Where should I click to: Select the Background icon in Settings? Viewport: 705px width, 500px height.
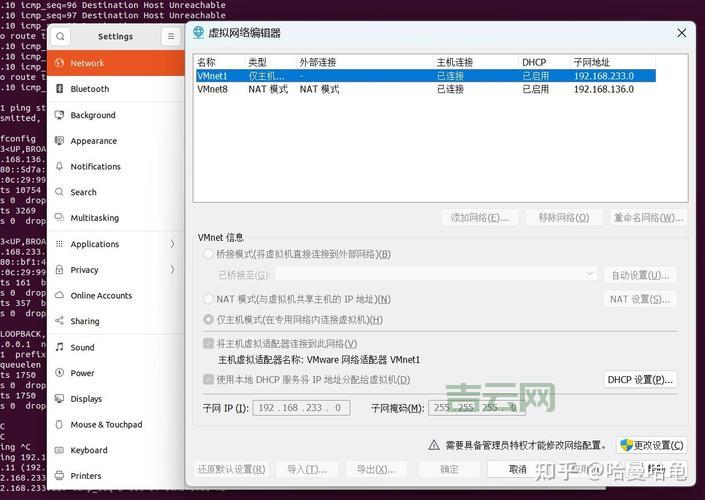pos(60,115)
